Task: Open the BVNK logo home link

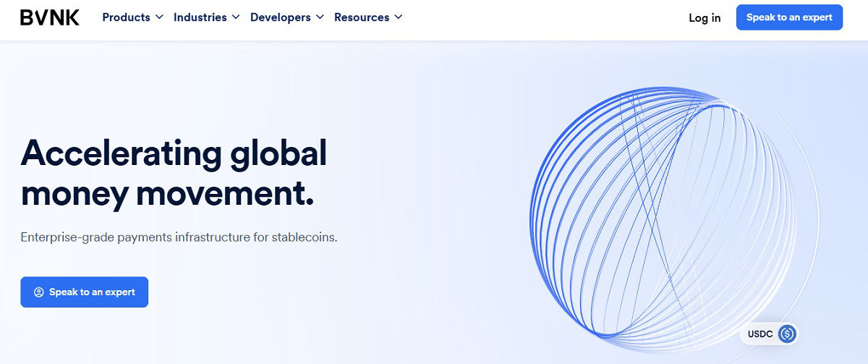Action: click(x=50, y=17)
